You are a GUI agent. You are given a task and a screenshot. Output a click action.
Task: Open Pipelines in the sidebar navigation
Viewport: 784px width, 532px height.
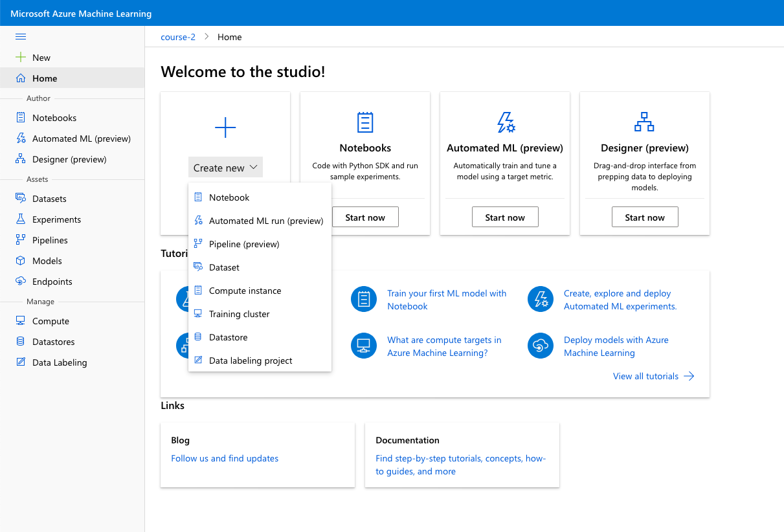(50, 240)
